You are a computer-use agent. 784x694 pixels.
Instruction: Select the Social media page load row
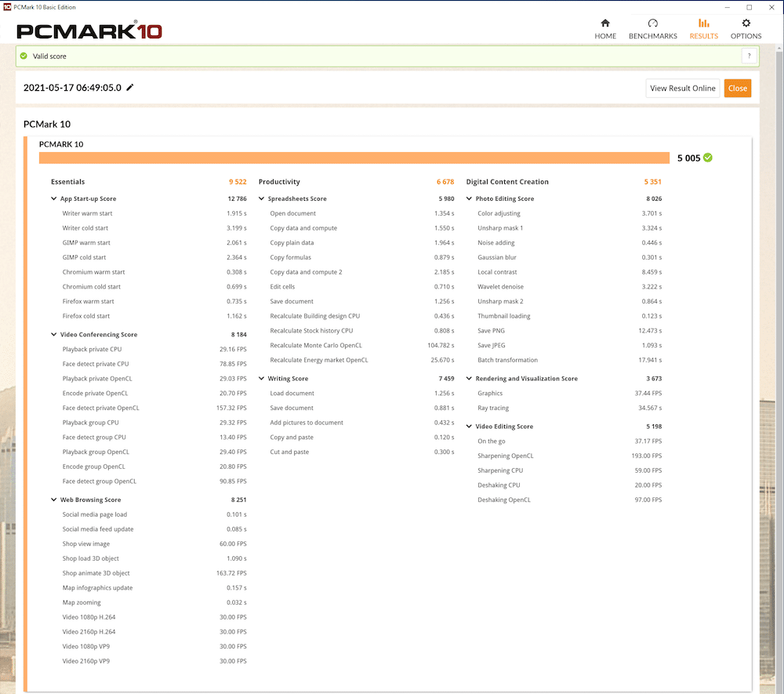(x=154, y=514)
